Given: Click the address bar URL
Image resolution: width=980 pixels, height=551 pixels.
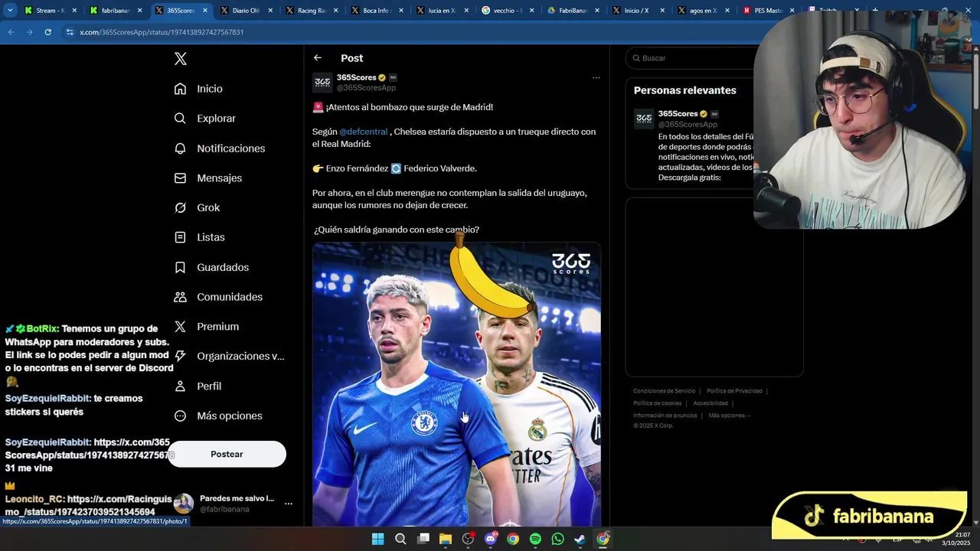Looking at the screenshot, I should pos(162,32).
